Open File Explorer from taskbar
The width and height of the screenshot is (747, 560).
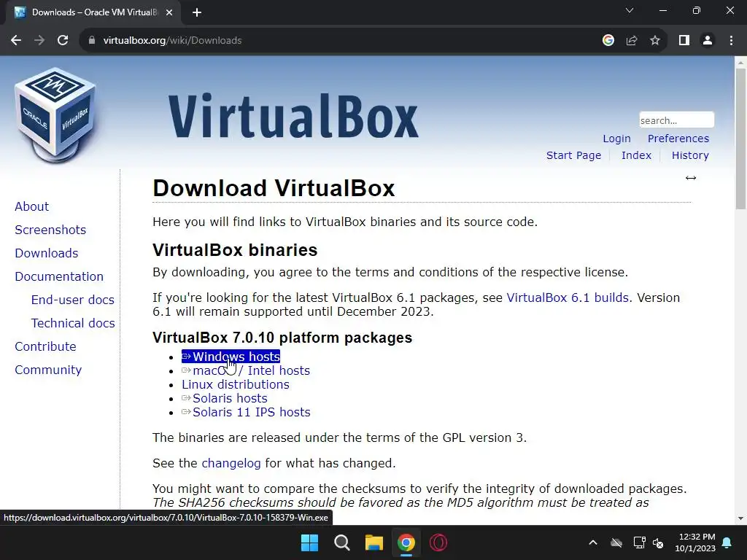(x=374, y=542)
